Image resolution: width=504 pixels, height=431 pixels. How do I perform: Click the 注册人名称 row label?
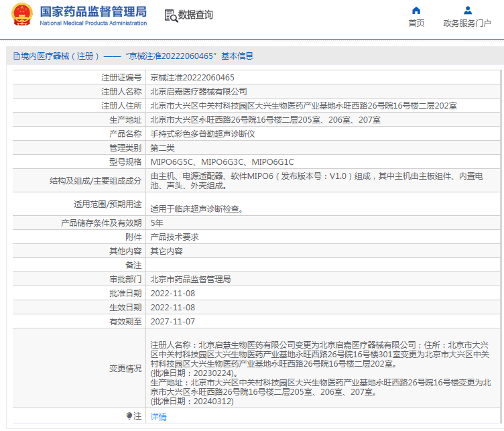click(121, 92)
